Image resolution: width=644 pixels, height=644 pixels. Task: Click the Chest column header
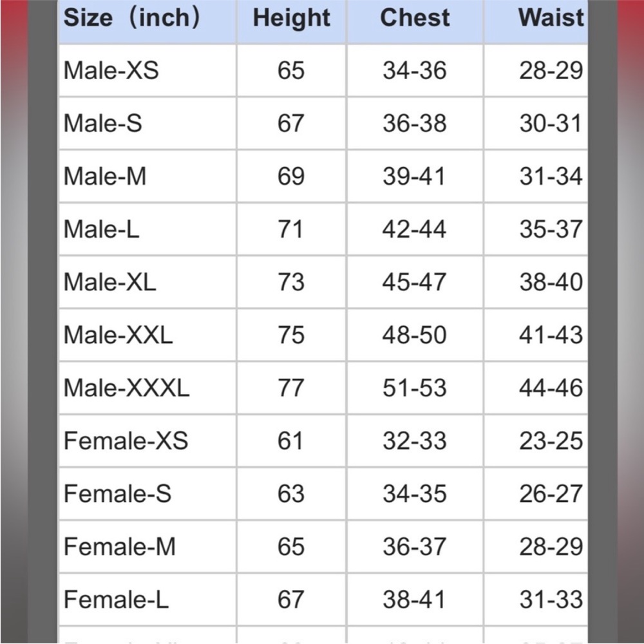pos(415,18)
